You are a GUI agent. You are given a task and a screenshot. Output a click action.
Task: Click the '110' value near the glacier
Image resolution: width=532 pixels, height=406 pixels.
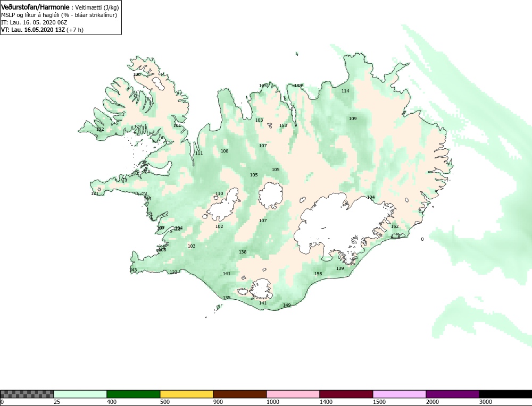coord(219,194)
